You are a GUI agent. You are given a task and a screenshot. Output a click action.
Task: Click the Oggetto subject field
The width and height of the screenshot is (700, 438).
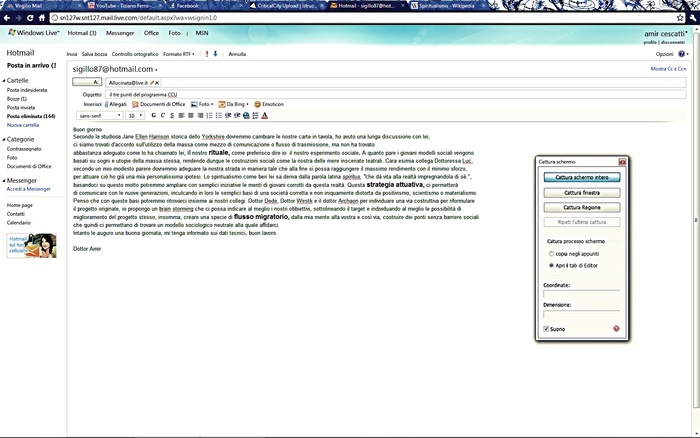[396, 94]
